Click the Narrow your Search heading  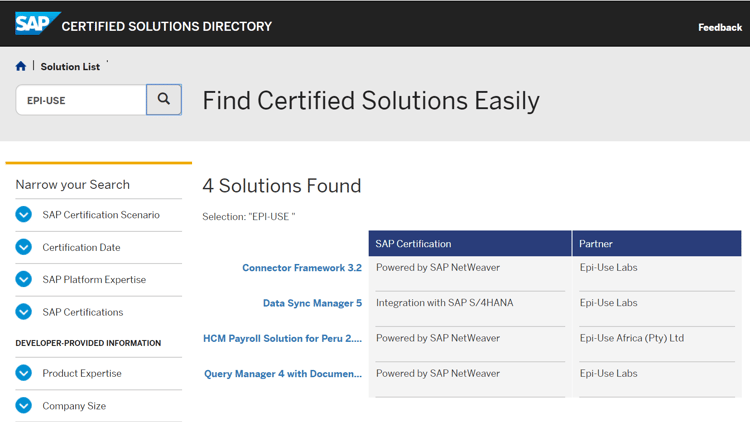[x=73, y=185]
